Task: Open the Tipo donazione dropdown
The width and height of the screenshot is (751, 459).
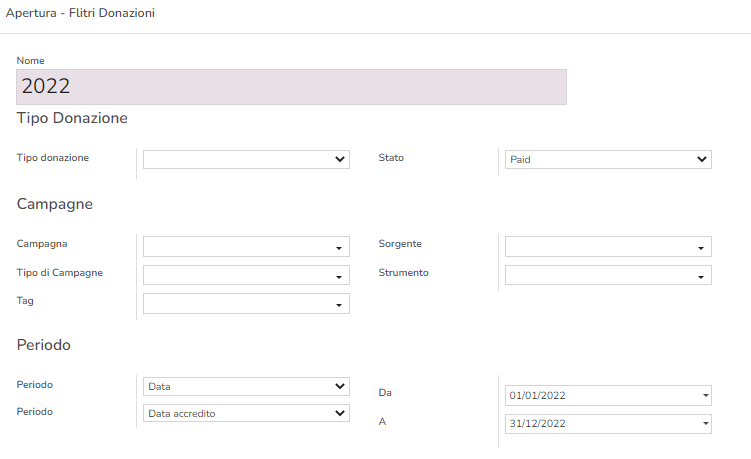Action: coord(246,159)
